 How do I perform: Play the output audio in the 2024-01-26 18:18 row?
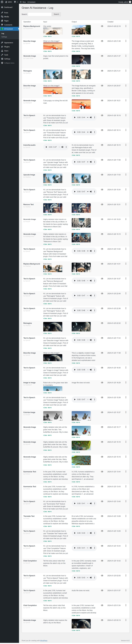(x=75, y=117)
